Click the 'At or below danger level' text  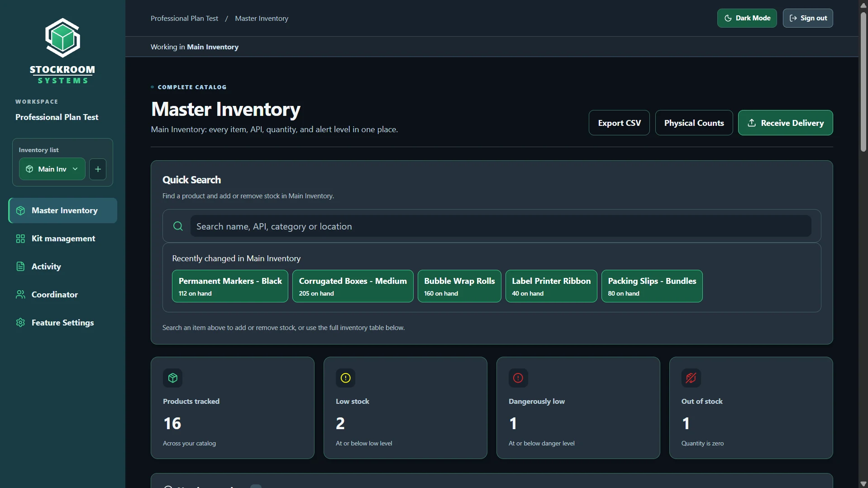click(542, 444)
